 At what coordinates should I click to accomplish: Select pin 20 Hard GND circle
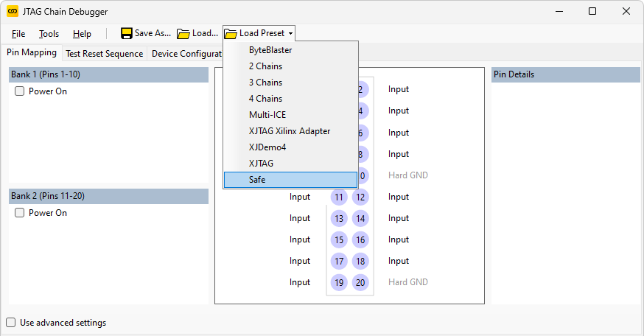click(360, 282)
